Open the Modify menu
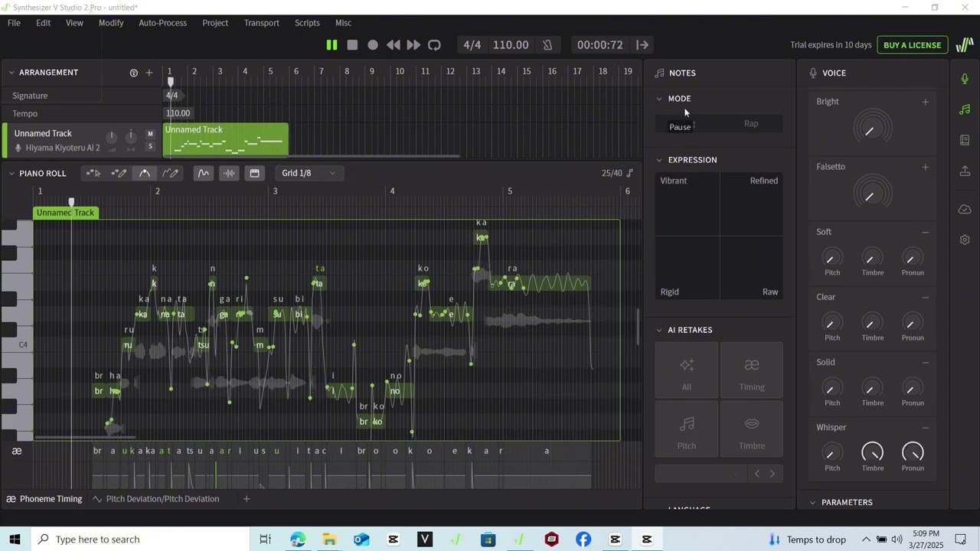Viewport: 980px width, 551px height. click(x=111, y=23)
